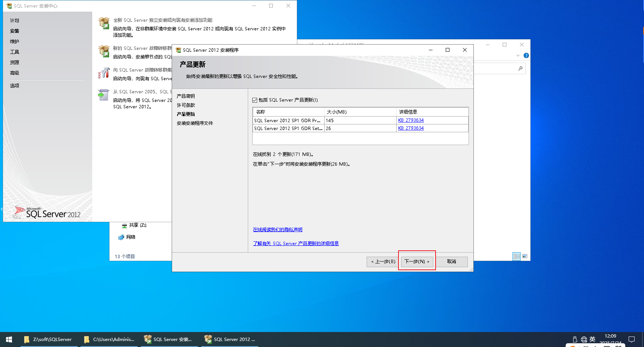Switch to Z:\soft\SQLServer taskbar window
The width and height of the screenshot is (644, 347).
[x=49, y=340]
